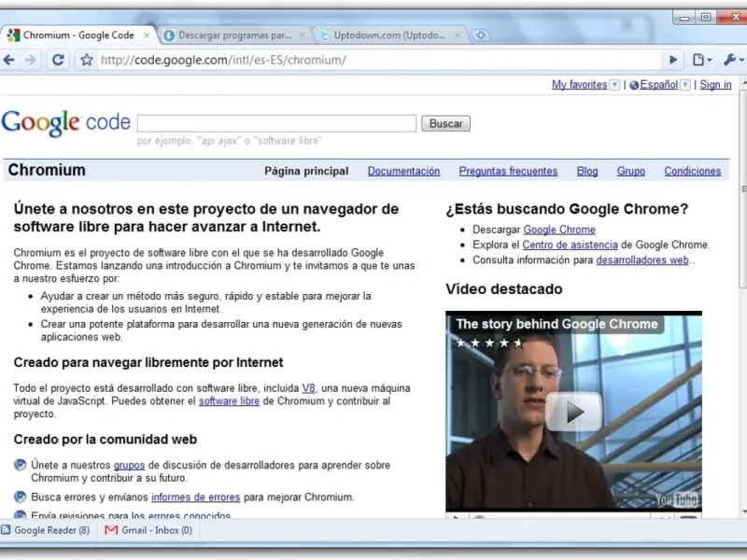The height and width of the screenshot is (560, 747).
Task: Open the Documentación menu link
Action: pos(403,172)
